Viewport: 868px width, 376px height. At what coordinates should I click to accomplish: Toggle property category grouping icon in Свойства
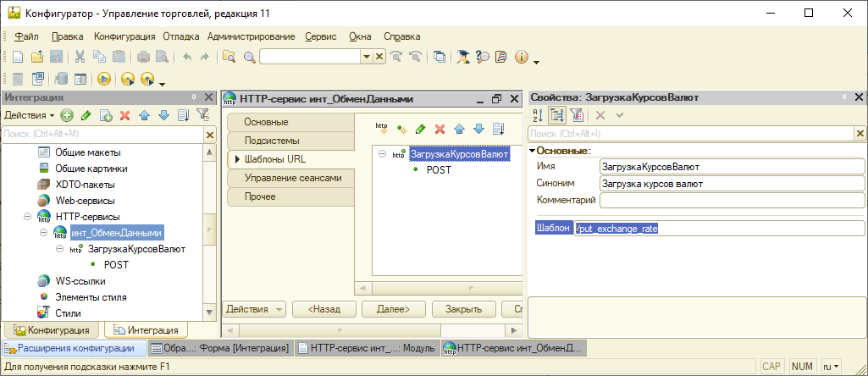557,115
